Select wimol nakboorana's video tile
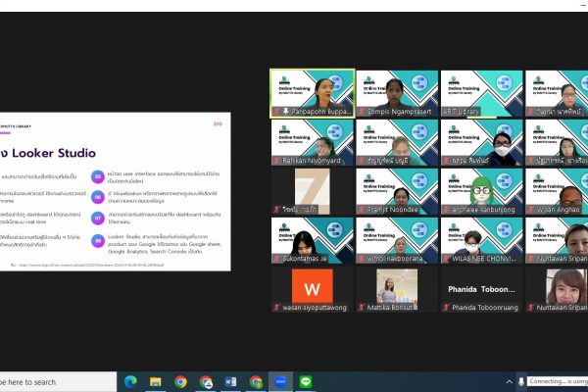 tap(397, 240)
